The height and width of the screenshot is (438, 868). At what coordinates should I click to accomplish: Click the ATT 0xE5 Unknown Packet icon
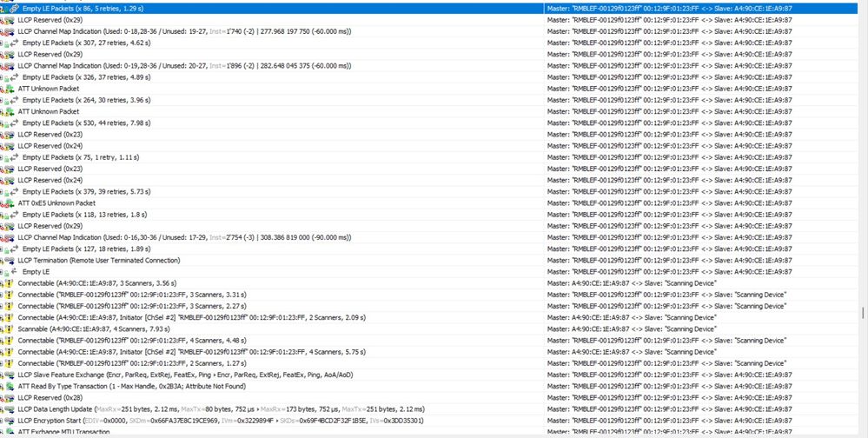pos(10,203)
